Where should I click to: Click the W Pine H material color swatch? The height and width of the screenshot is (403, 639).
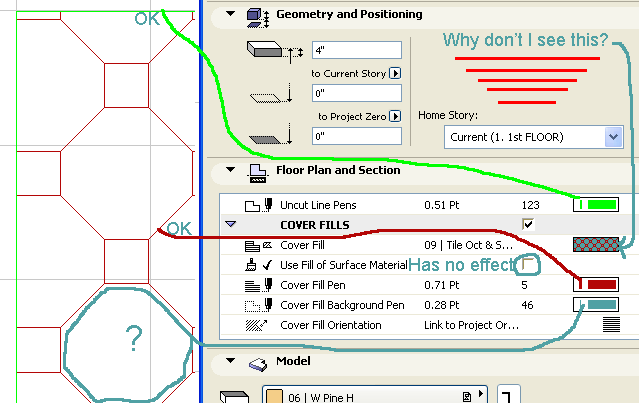(274, 396)
